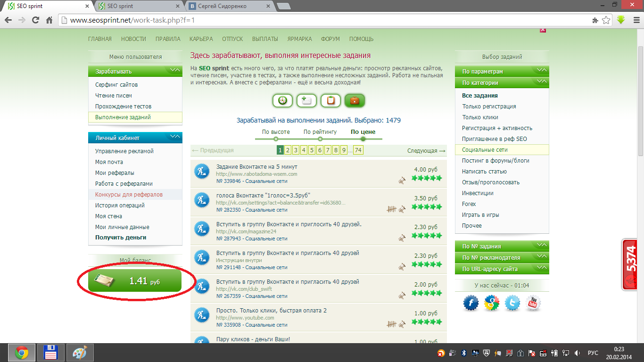This screenshot has width=644, height=362.
Task: Click the puzzle piece extension icon
Action: pos(595,20)
